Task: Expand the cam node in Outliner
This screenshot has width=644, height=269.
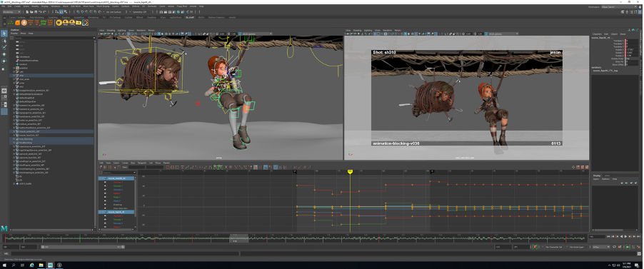Action: (14, 71)
